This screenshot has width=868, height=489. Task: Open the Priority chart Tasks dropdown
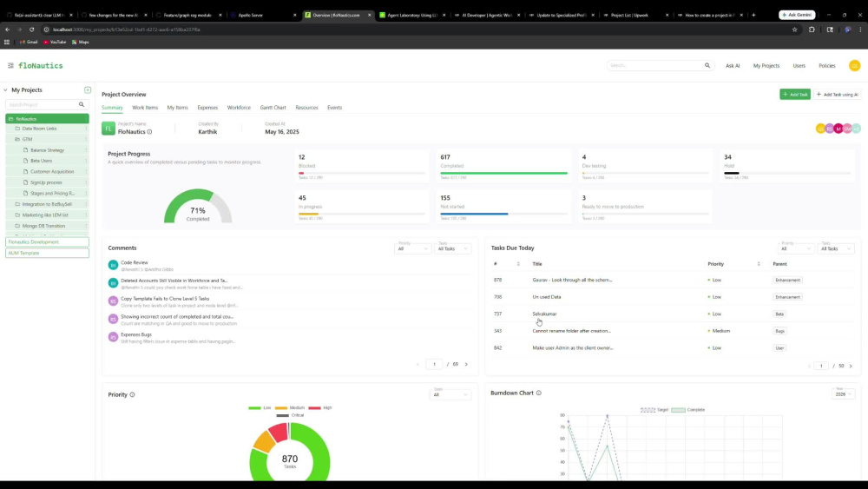(450, 394)
